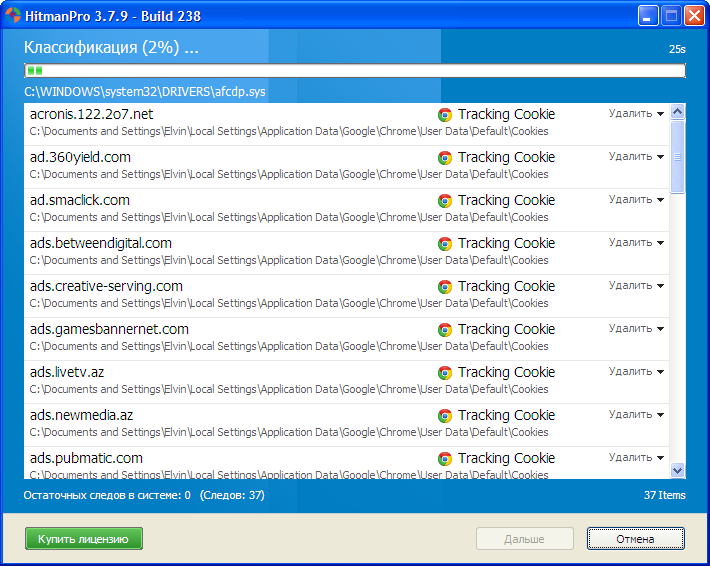The image size is (710, 566).
Task: Click the Chrome icon in the ads.betweendigital.com row
Action: 445,244
